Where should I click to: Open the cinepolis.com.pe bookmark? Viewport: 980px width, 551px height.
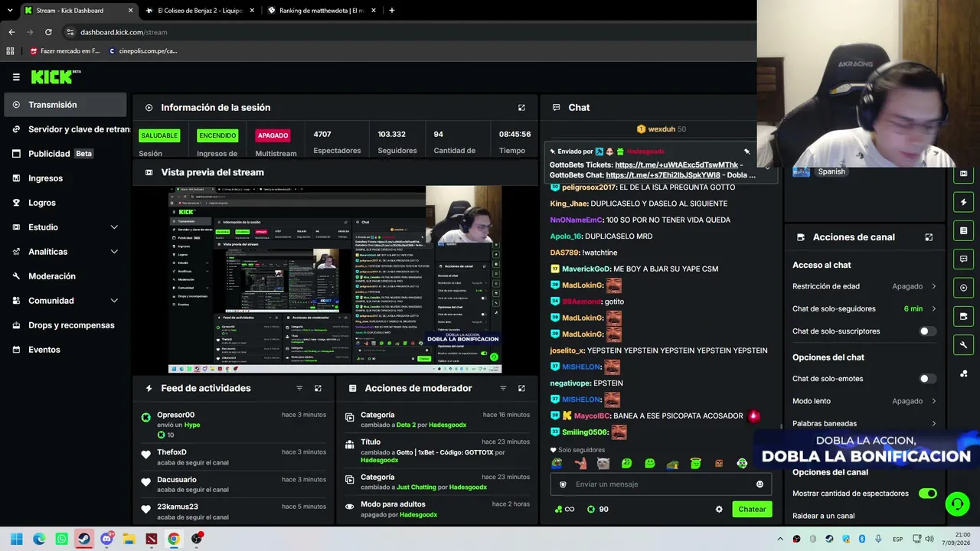point(143,51)
